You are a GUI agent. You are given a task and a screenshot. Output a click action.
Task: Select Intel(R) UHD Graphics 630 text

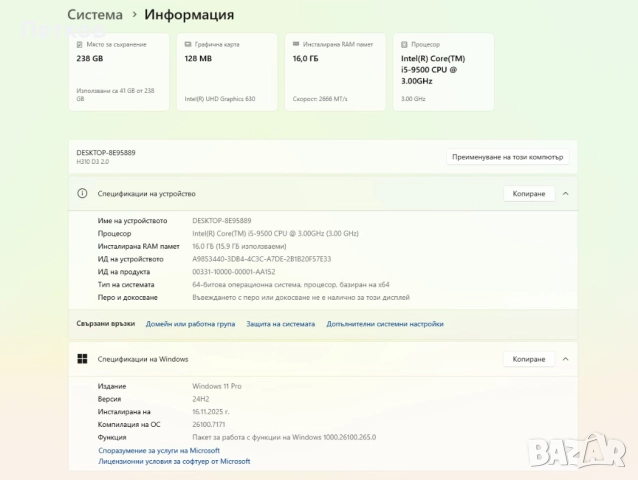tap(220, 99)
